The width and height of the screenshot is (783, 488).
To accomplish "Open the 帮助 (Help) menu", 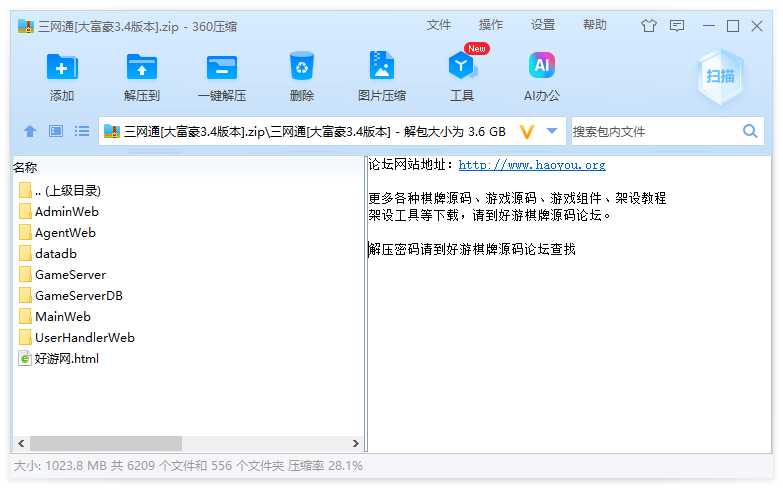I will [x=595, y=25].
